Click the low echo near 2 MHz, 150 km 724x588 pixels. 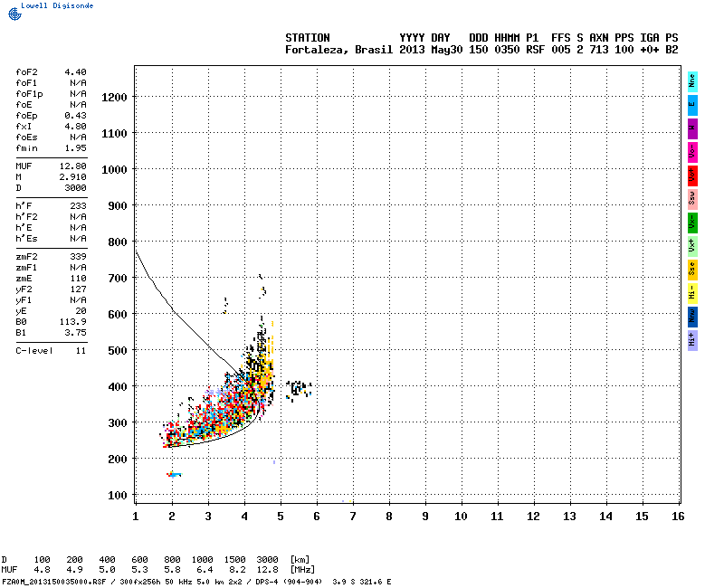(x=174, y=474)
